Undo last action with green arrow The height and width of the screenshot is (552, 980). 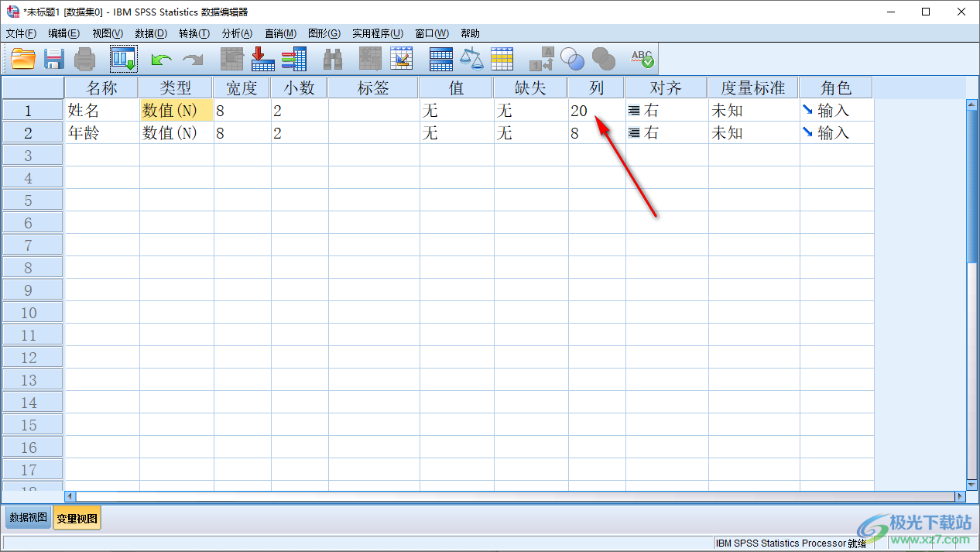pos(162,60)
